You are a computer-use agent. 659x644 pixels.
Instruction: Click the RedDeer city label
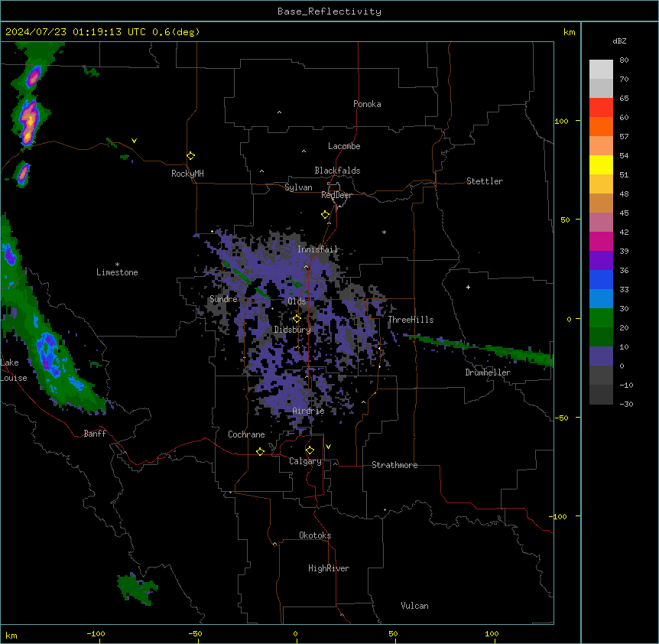coord(336,195)
